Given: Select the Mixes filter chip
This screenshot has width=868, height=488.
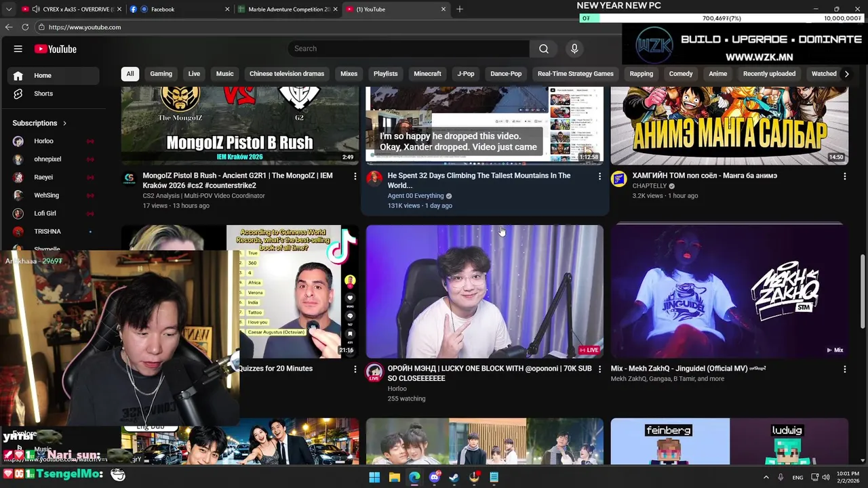Looking at the screenshot, I should (349, 74).
